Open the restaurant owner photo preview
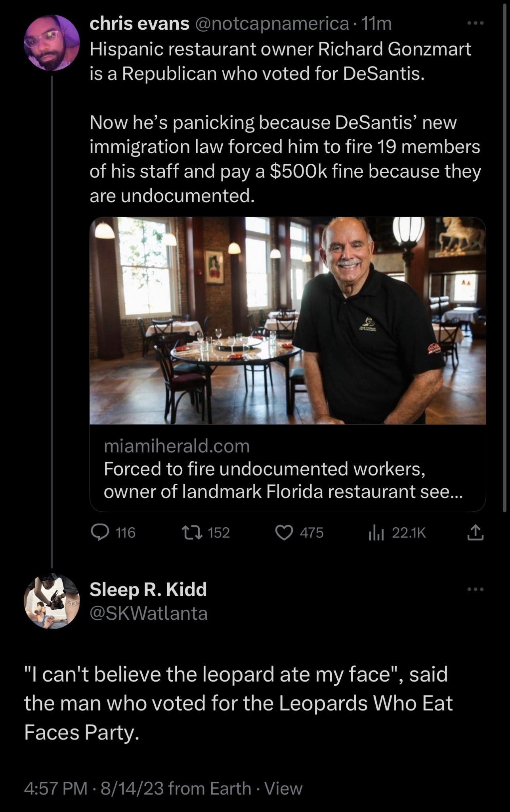Viewport: 510px width, 812px height. tap(288, 320)
